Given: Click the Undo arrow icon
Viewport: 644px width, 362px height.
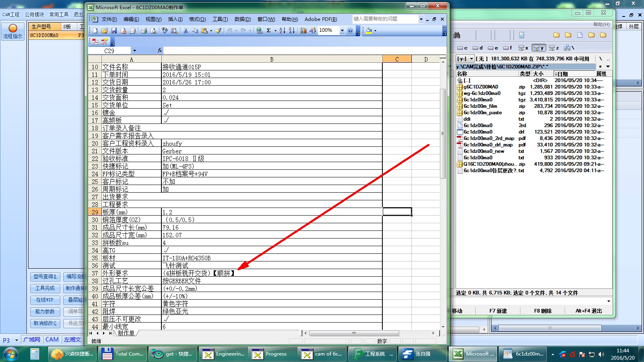Looking at the screenshot, I should [229, 31].
